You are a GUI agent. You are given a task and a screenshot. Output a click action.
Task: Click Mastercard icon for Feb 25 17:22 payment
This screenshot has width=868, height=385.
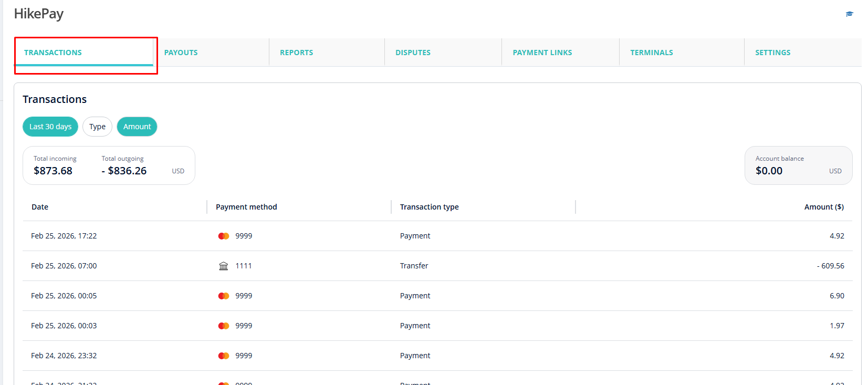click(224, 236)
